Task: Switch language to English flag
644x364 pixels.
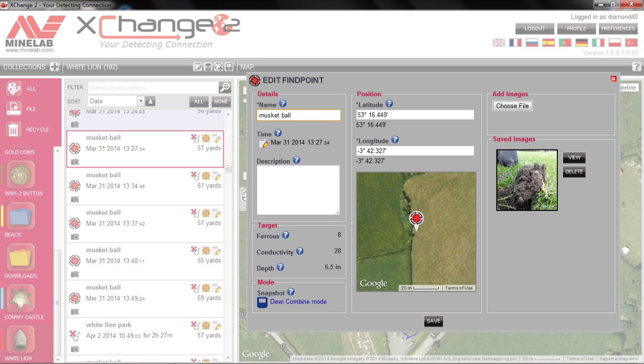Action: point(499,43)
